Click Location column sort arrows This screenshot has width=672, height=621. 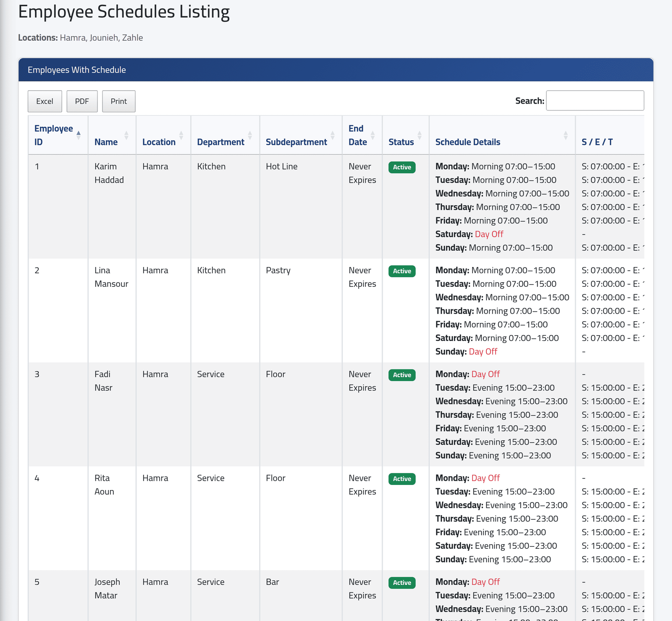pyautogui.click(x=181, y=135)
